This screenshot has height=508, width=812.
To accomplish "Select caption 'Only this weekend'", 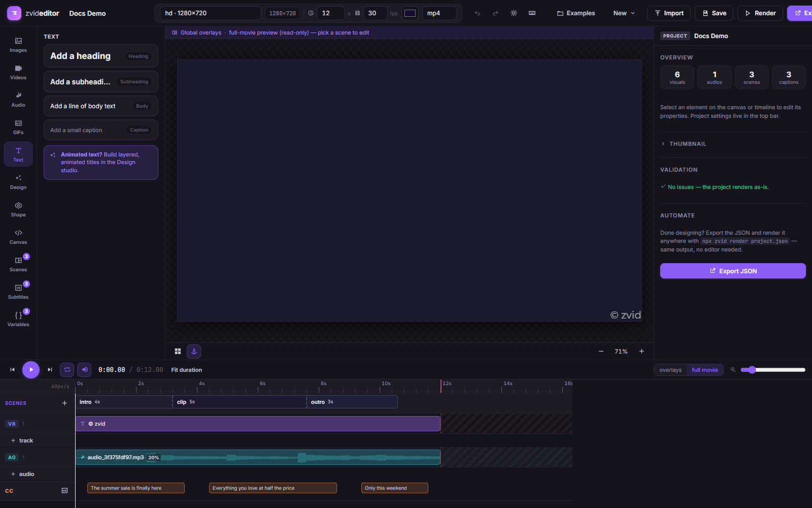I will tap(395, 488).
